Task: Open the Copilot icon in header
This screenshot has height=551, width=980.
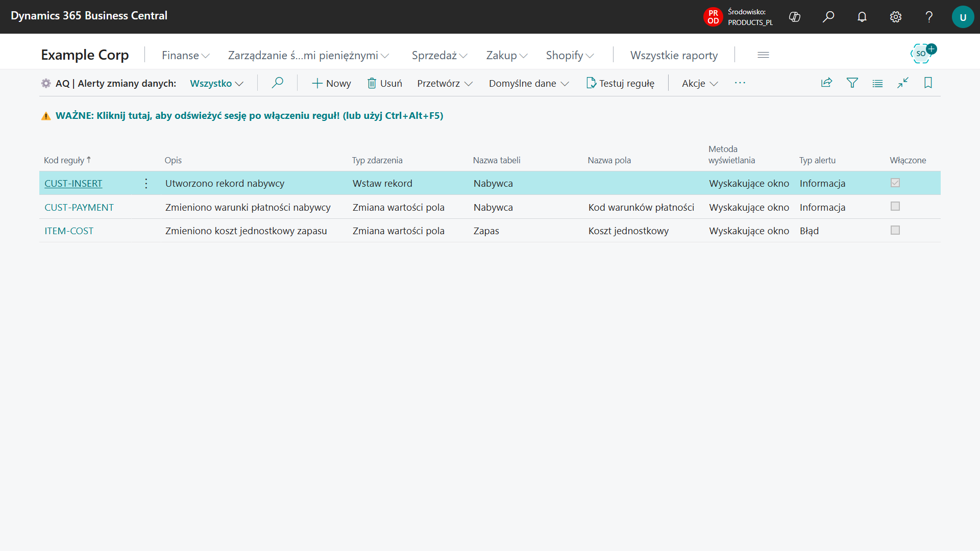Action: tap(795, 17)
